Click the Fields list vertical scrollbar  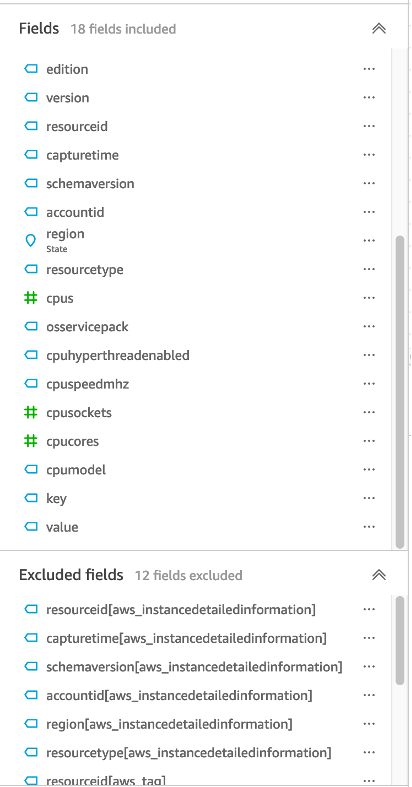pyautogui.click(x=400, y=391)
